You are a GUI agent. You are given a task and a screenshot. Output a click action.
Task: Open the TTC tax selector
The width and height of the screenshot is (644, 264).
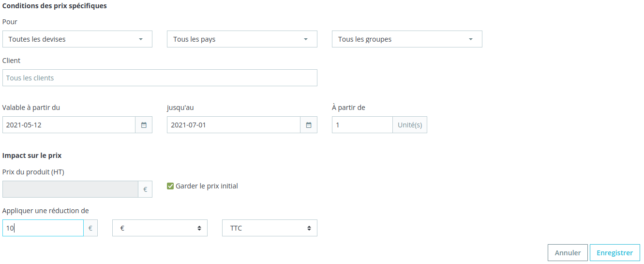pos(270,228)
